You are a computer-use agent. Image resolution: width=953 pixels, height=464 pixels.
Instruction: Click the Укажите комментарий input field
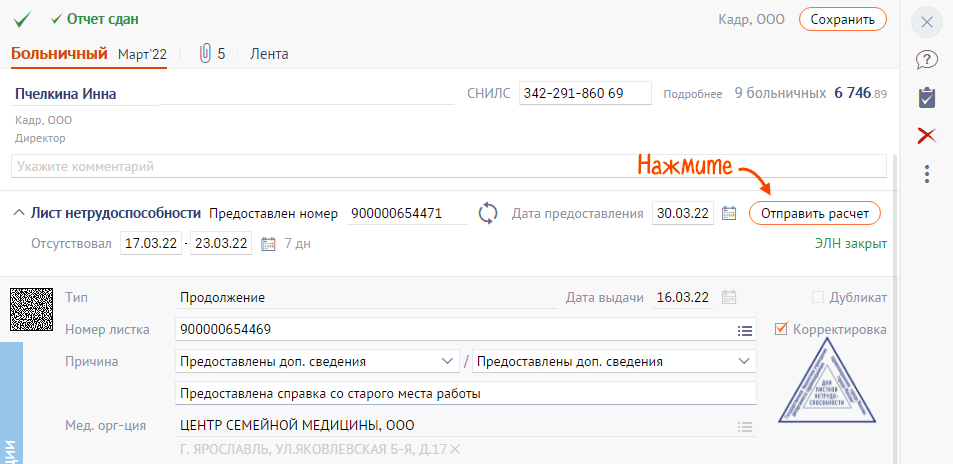coord(448,166)
